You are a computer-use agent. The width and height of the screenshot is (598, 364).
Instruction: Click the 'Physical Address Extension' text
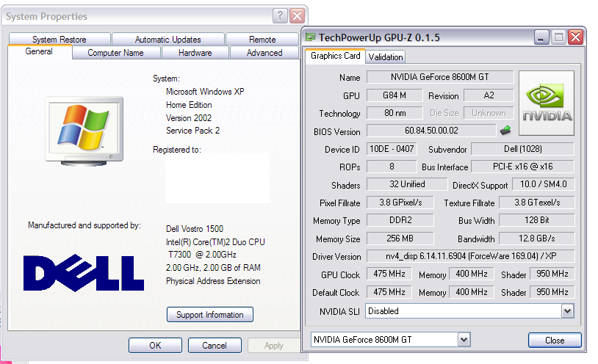(213, 281)
